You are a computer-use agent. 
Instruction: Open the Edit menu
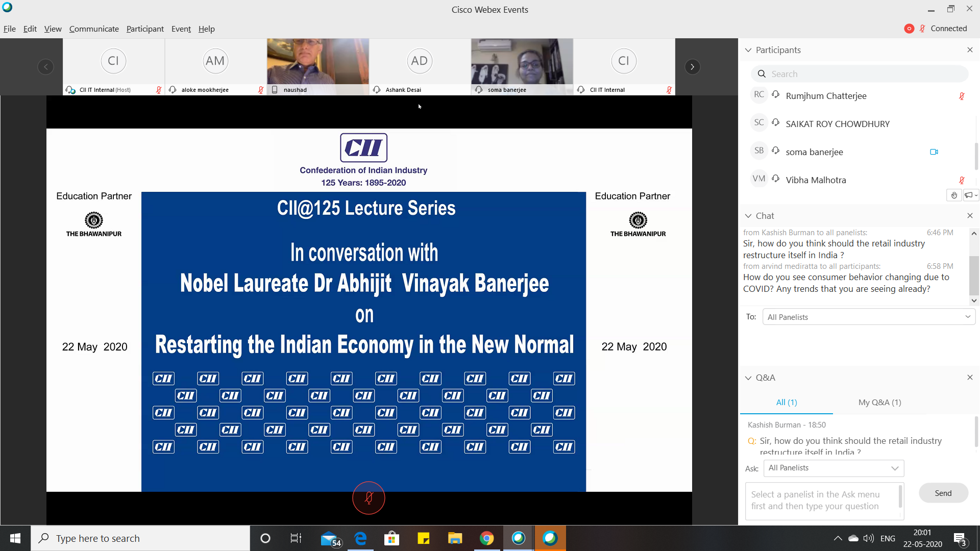coord(30,29)
